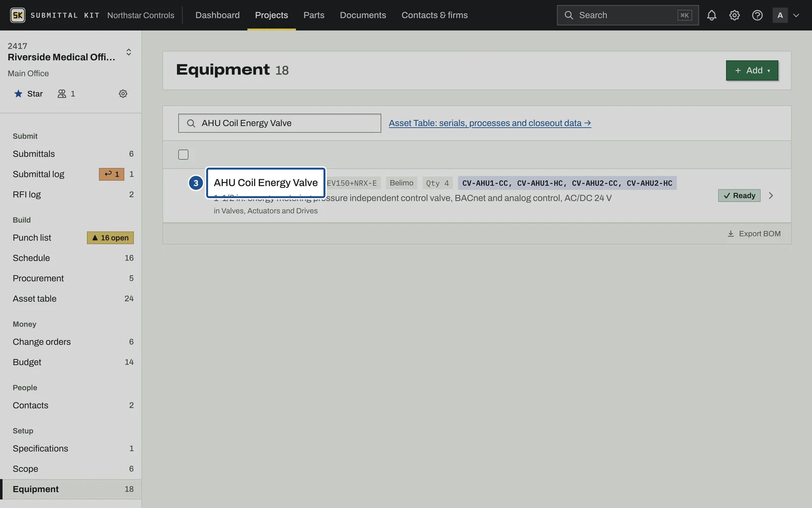Open the help question mark icon
The image size is (812, 508).
pyautogui.click(x=757, y=15)
